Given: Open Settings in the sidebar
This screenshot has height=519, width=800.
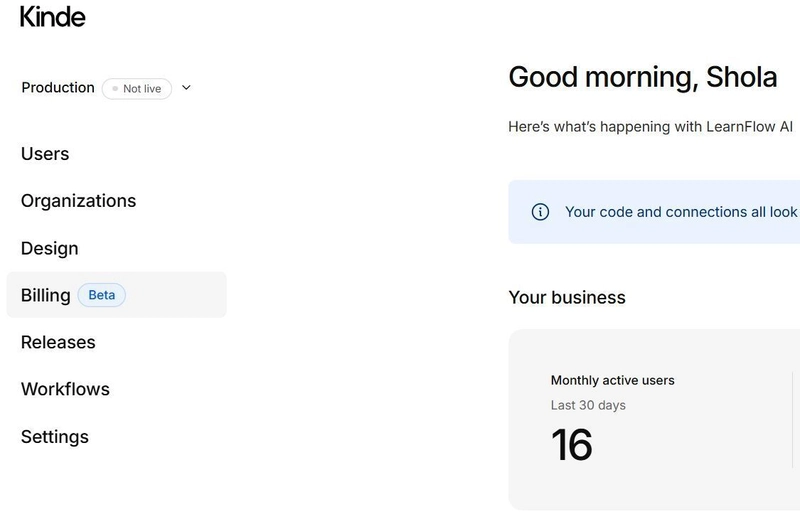Looking at the screenshot, I should pyautogui.click(x=55, y=437).
